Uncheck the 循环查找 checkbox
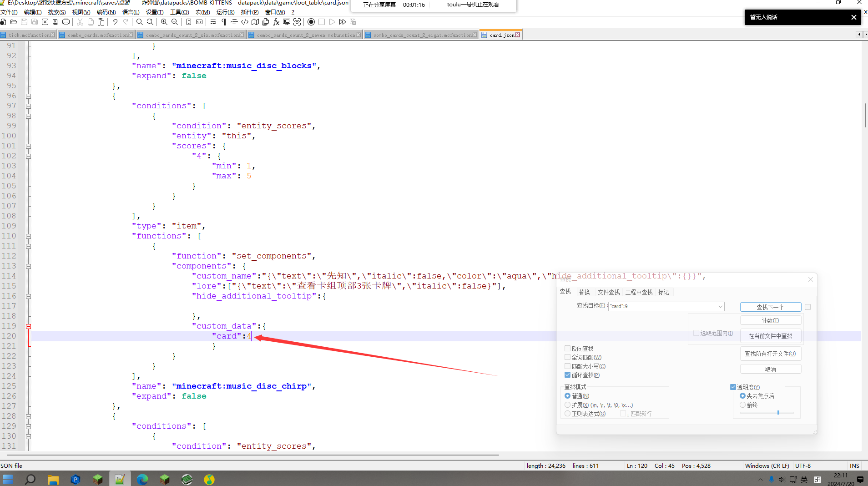Image resolution: width=868 pixels, height=486 pixels. [567, 375]
